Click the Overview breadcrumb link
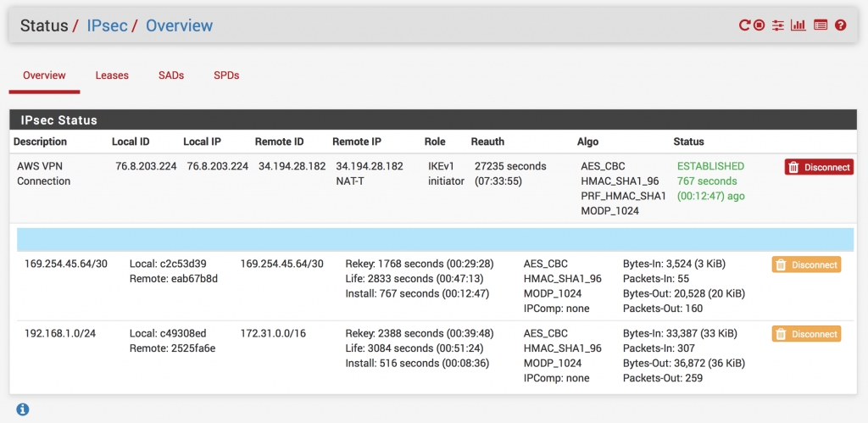The image size is (868, 423). click(x=179, y=25)
